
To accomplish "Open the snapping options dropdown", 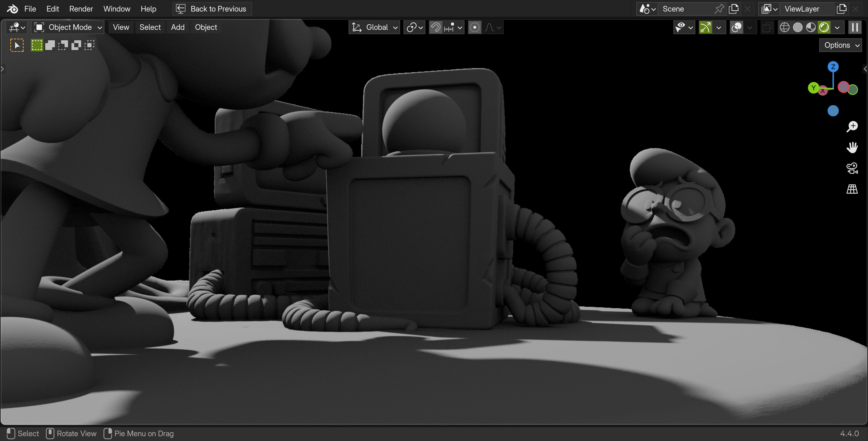I will pos(453,27).
